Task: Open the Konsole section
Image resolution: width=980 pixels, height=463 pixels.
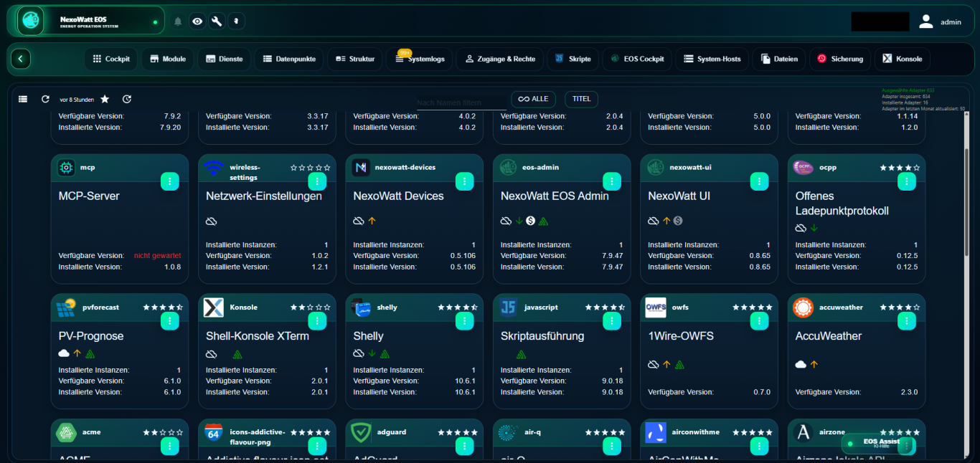Action: coord(903,59)
